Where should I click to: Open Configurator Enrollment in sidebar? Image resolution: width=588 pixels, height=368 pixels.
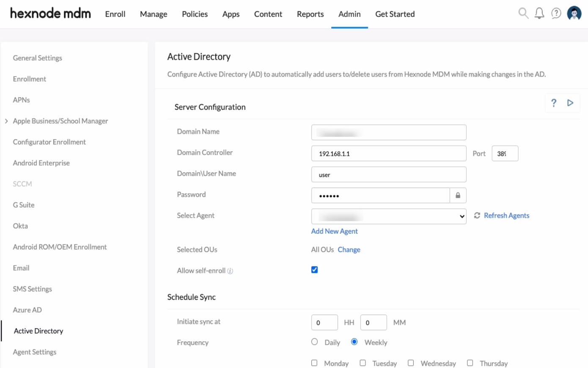[x=49, y=142]
